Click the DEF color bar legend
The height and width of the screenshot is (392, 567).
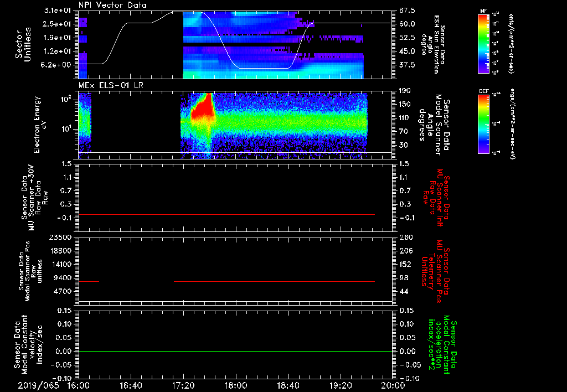pos(483,124)
